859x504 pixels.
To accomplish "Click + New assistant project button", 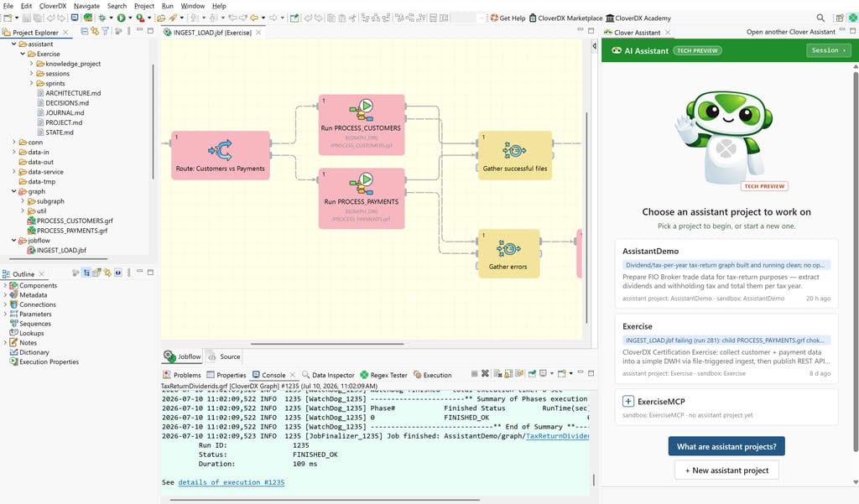I will (x=726, y=470).
